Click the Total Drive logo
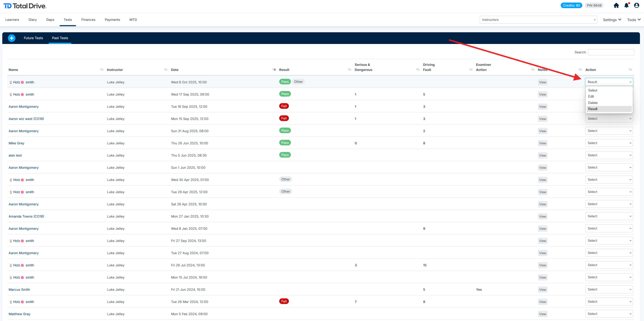The image size is (644, 321). (x=25, y=6)
